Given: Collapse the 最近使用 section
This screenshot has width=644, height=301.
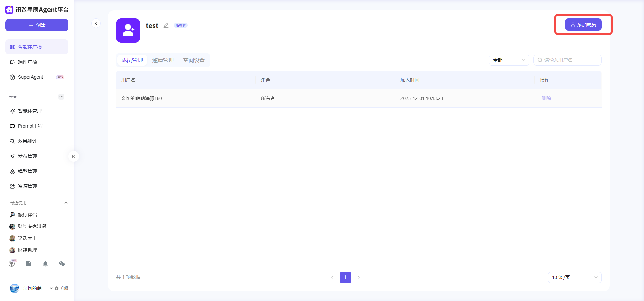Looking at the screenshot, I should pyautogui.click(x=66, y=203).
